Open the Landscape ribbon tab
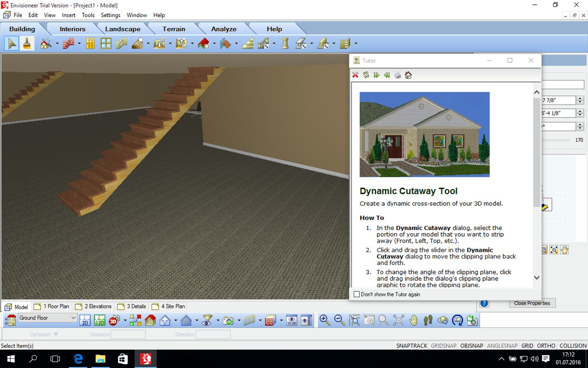 pos(123,29)
